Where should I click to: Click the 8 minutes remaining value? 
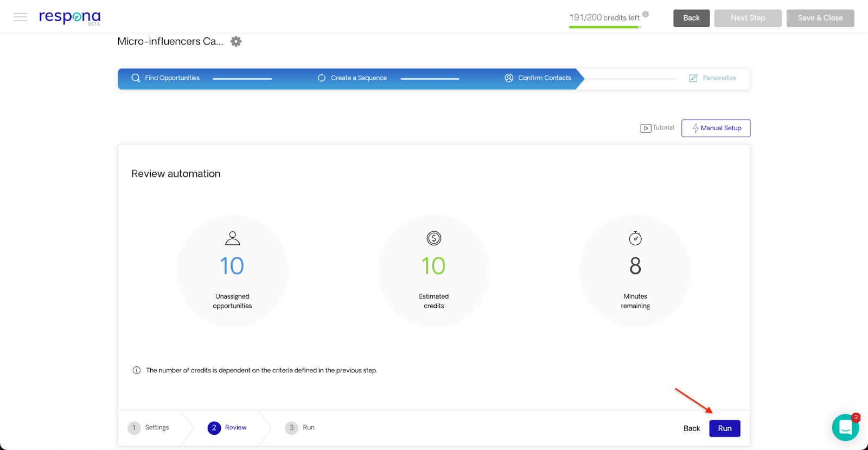click(x=635, y=266)
